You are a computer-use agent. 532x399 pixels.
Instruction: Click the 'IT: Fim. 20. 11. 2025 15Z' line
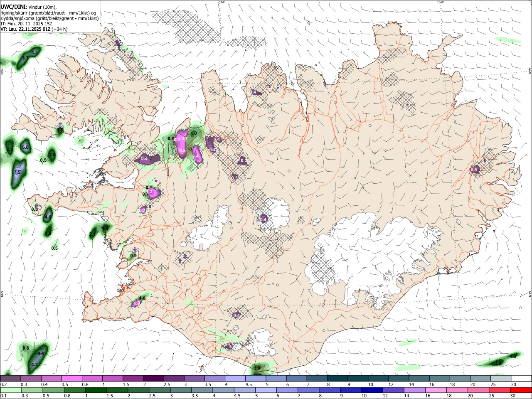tap(26, 24)
